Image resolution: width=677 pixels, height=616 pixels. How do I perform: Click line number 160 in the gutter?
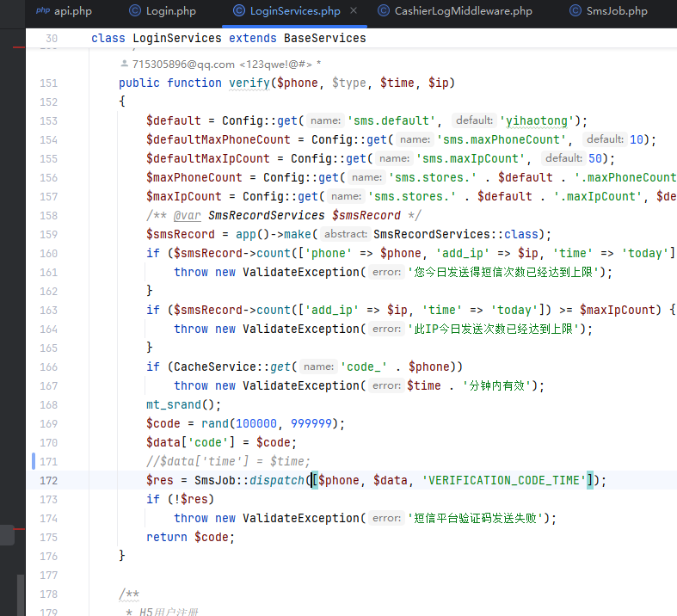49,254
